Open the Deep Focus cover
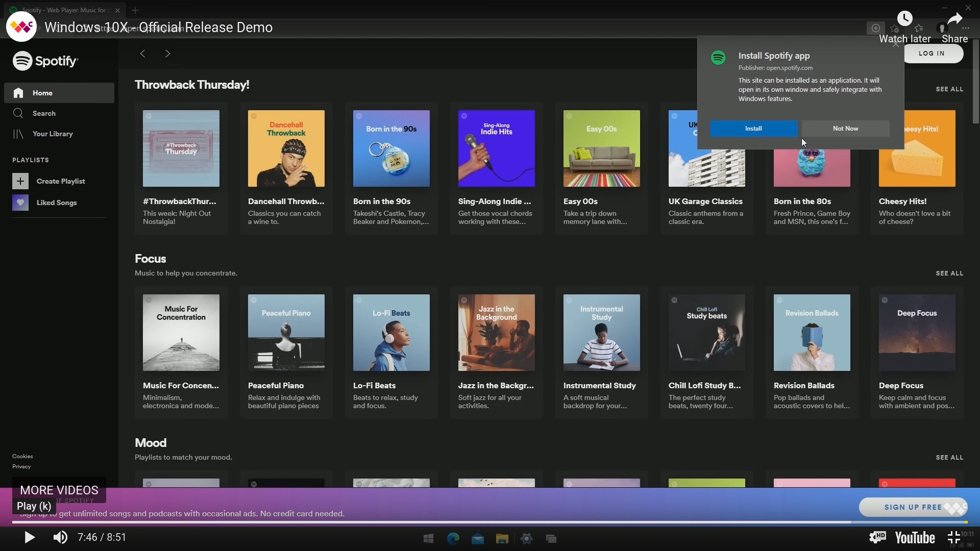980x551 pixels. pyautogui.click(x=917, y=333)
